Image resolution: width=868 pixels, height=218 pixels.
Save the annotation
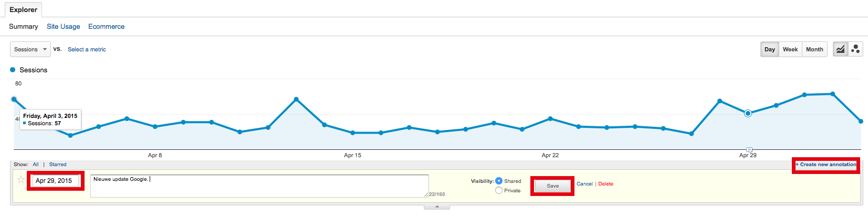(552, 186)
